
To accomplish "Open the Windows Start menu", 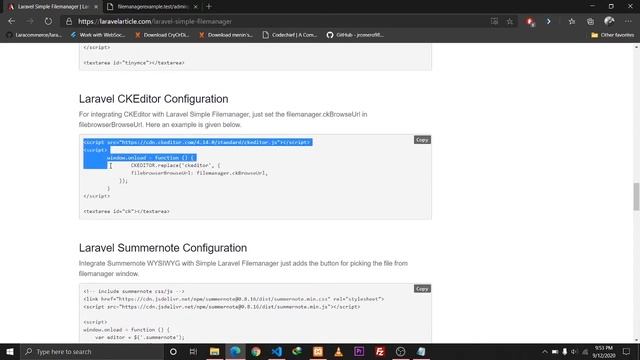I will [x=10, y=351].
